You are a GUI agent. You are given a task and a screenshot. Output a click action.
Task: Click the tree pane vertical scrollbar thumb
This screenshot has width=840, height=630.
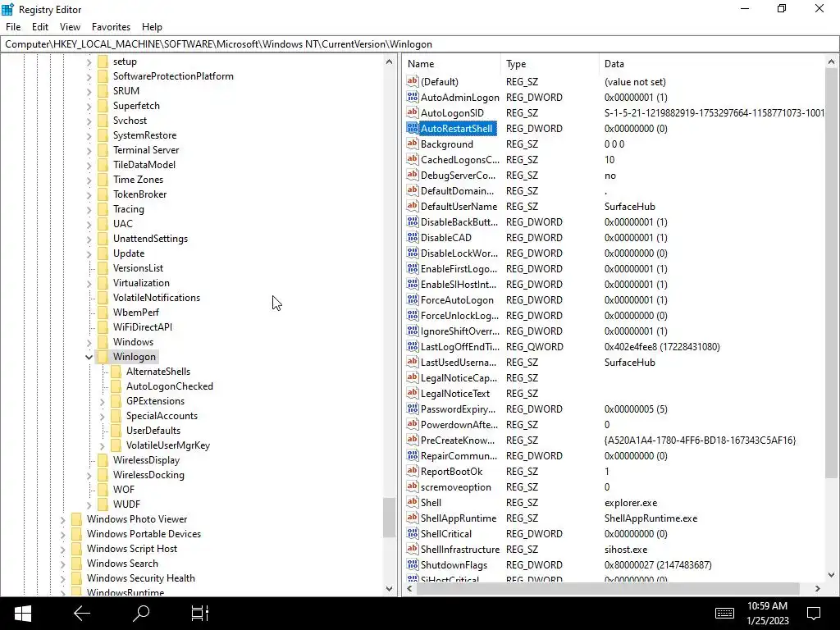389,517
